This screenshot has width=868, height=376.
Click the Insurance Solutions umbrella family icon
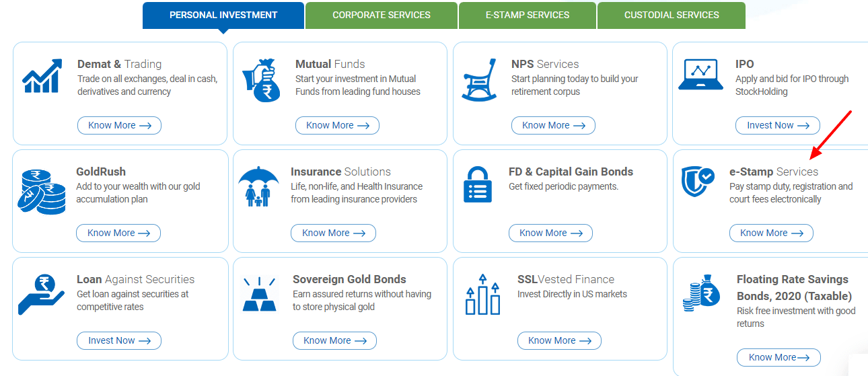coord(259,186)
